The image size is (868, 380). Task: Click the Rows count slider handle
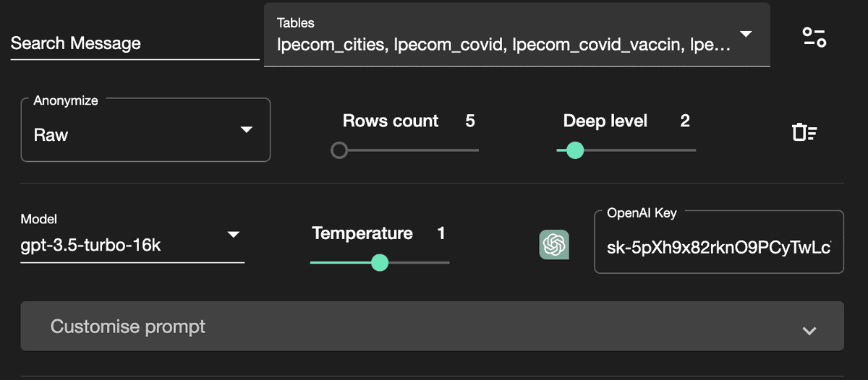coord(339,150)
